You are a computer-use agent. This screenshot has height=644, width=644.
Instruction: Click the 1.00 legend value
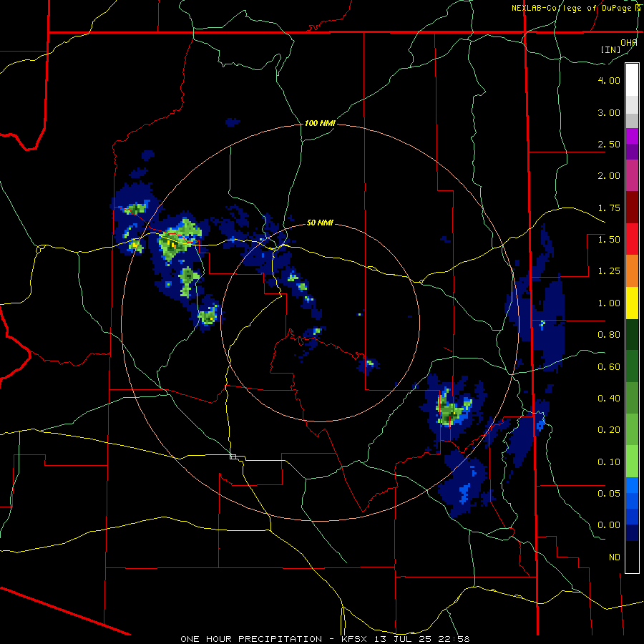tap(609, 303)
